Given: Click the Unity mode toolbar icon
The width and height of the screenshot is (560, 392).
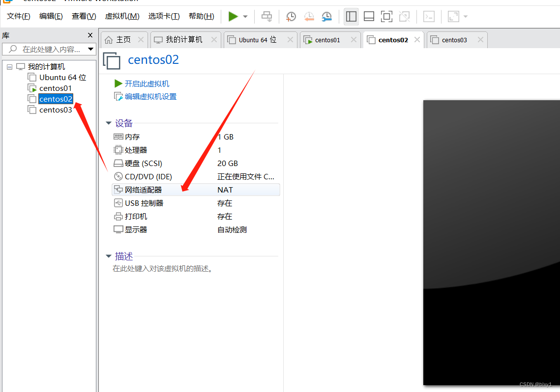Looking at the screenshot, I should pyautogui.click(x=404, y=16).
